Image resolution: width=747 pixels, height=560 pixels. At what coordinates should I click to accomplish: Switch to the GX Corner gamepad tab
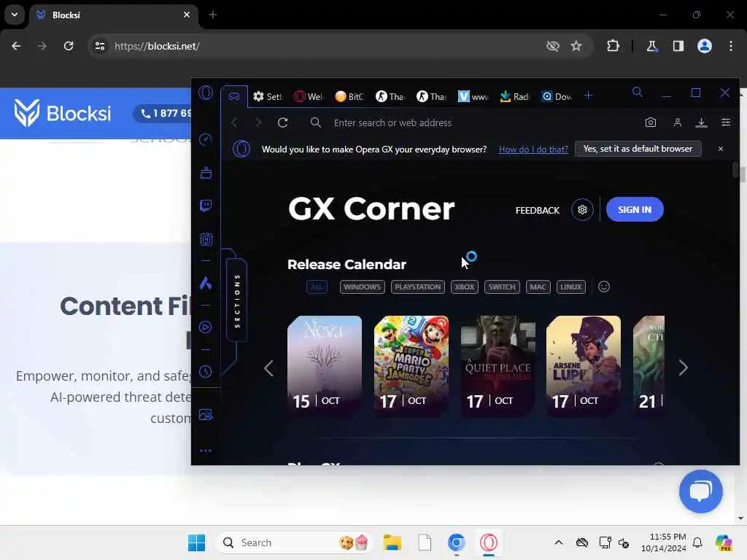click(x=234, y=96)
